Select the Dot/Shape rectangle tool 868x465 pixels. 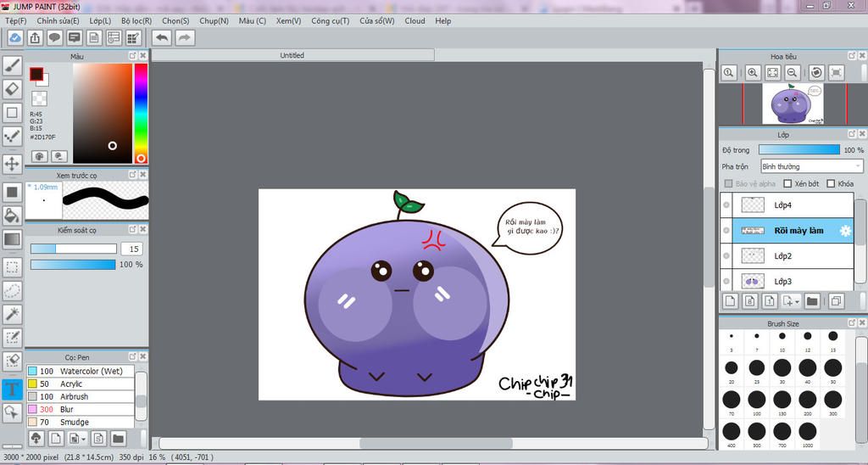[12, 113]
